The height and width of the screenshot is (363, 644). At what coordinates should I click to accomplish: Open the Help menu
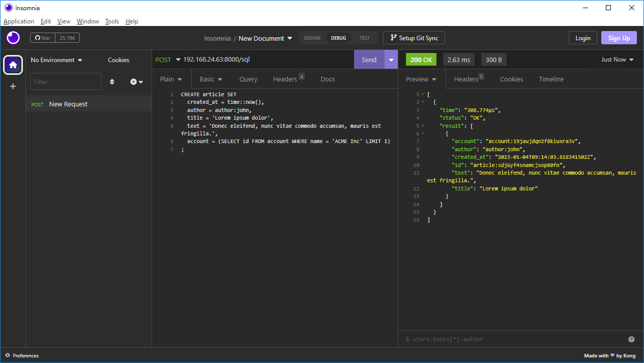132,21
